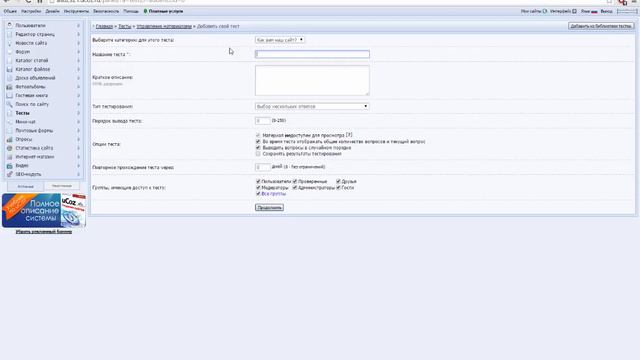Expand the Фотоальбомы row arrow

pyautogui.click(x=78, y=87)
